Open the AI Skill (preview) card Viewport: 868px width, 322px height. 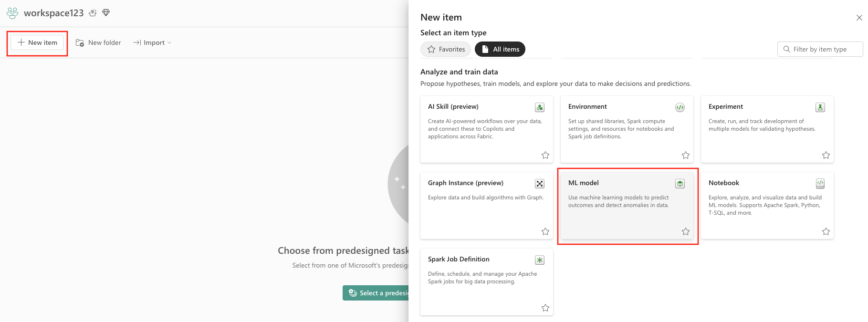click(487, 129)
